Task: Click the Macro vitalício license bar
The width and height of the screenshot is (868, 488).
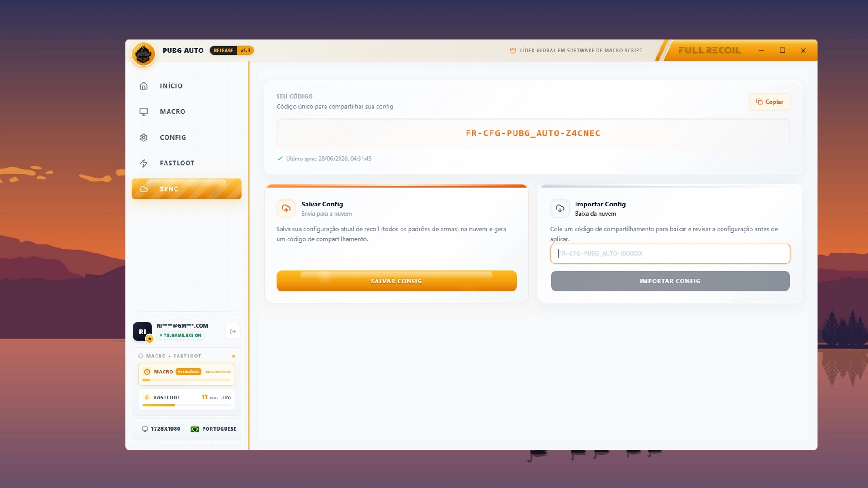Action: tap(186, 375)
